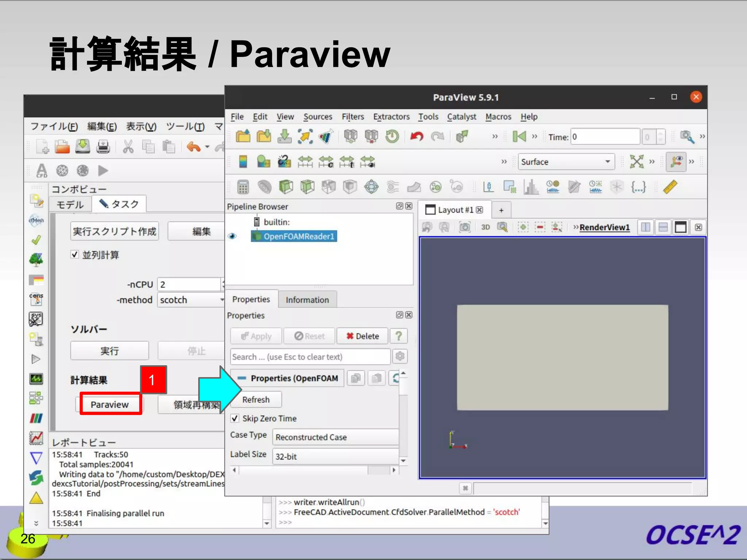Split RenderView vertically
The height and width of the screenshot is (560, 747).
click(663, 227)
